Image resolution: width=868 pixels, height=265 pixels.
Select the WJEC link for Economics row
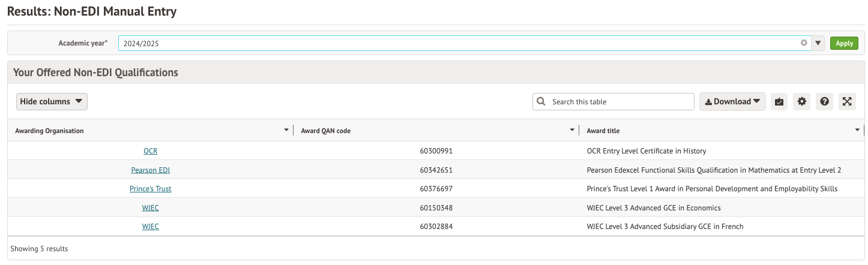[150, 208]
